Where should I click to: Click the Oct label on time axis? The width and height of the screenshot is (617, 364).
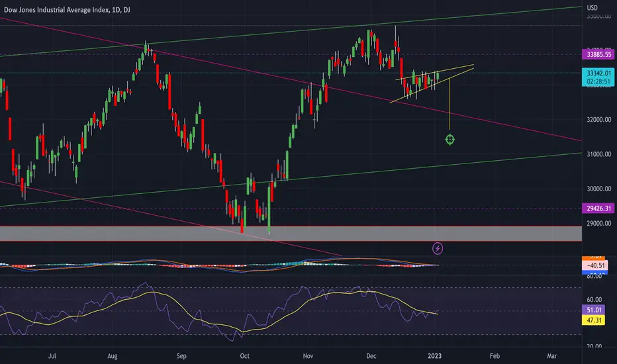[245, 356]
